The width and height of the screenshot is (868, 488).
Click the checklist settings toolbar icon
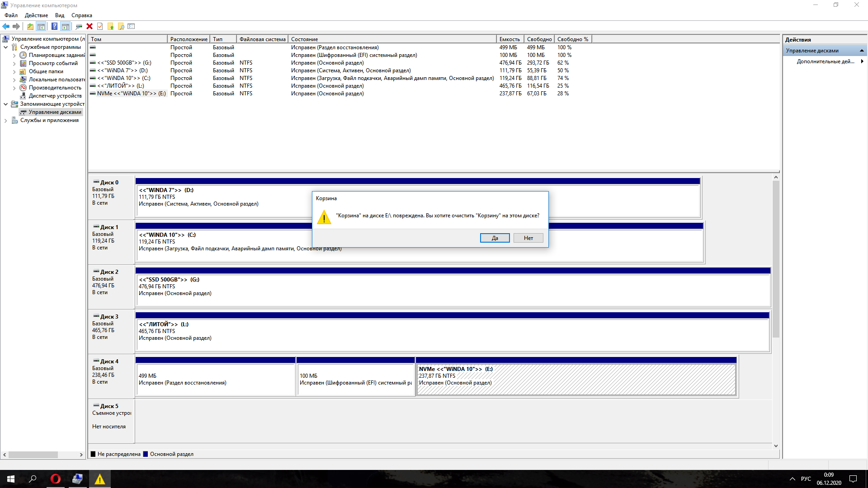[132, 26]
